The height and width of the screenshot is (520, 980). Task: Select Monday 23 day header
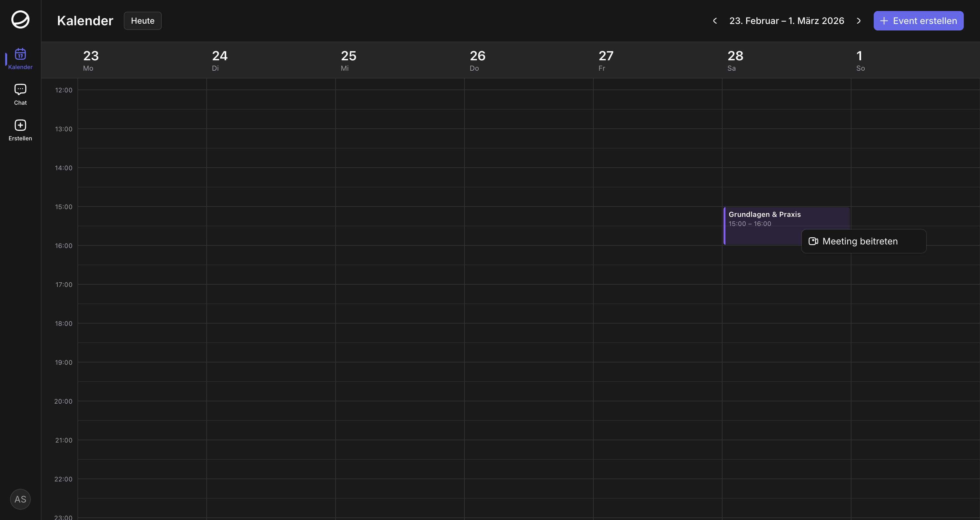[x=91, y=60]
